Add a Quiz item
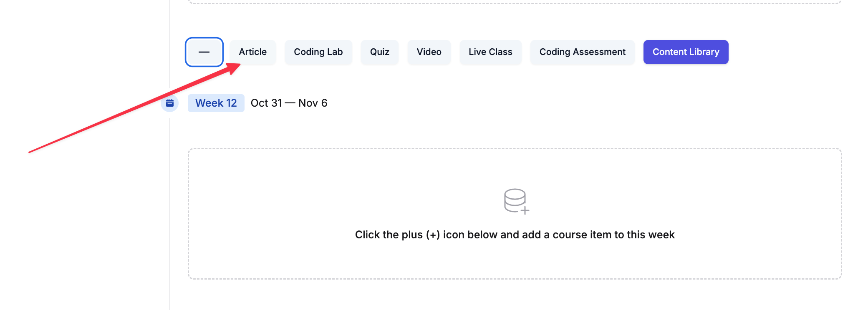This screenshot has height=310, width=868. (x=379, y=52)
